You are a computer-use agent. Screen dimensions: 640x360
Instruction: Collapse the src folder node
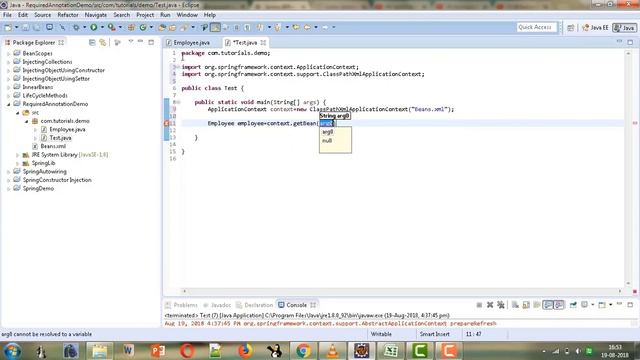(x=18, y=113)
